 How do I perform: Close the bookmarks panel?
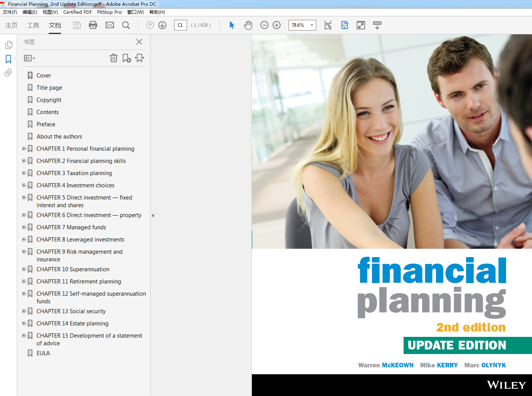coord(139,42)
